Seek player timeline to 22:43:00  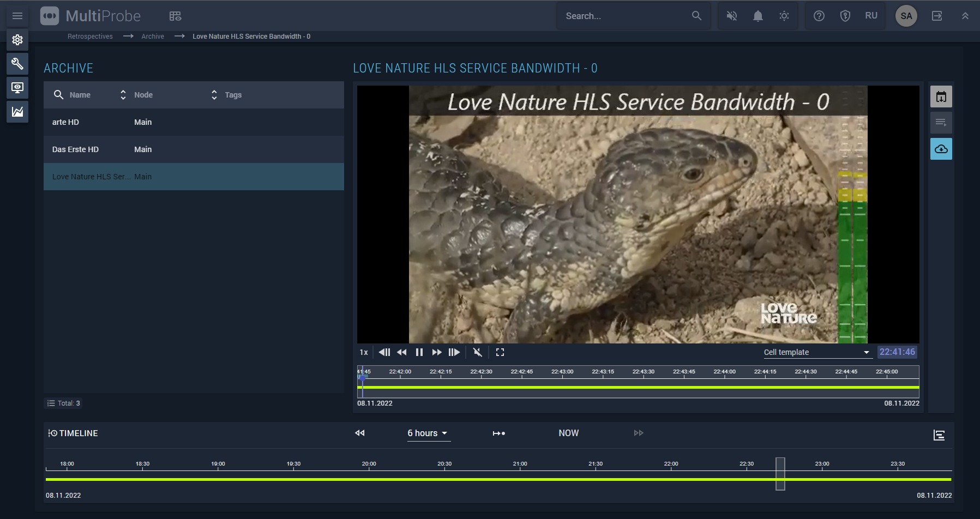point(562,372)
